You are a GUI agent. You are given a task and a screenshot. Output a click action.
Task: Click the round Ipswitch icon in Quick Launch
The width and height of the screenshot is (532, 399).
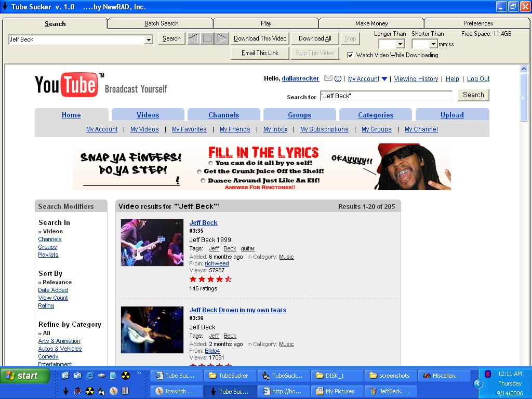coord(114,391)
